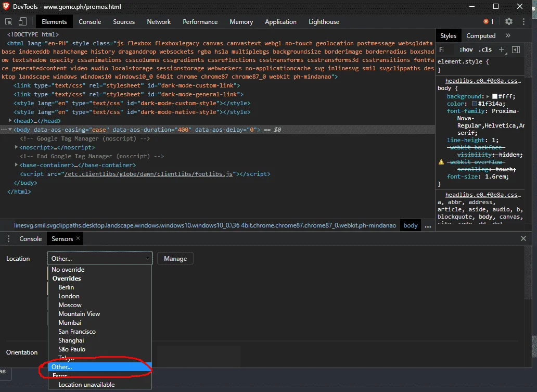Switch to drawer Console tab
The height and width of the screenshot is (392, 537).
(31, 239)
